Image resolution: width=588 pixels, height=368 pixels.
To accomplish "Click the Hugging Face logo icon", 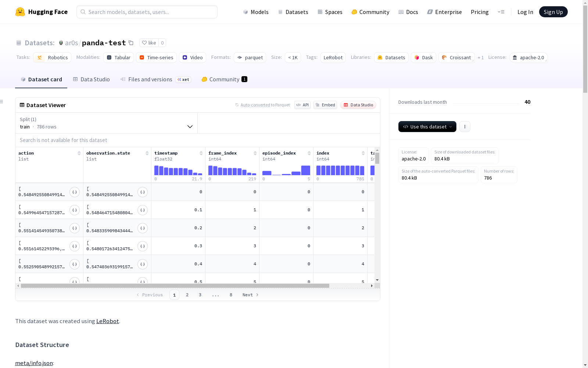I will [20, 12].
